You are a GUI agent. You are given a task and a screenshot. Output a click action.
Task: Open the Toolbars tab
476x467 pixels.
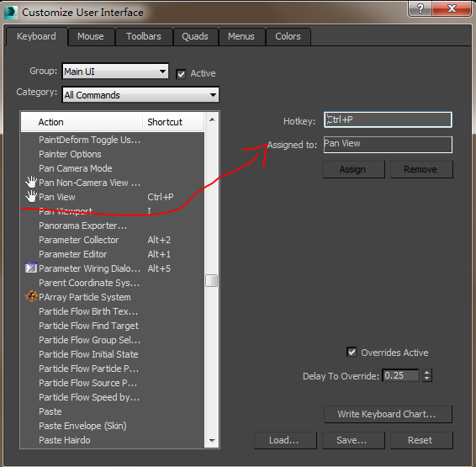[x=144, y=36]
